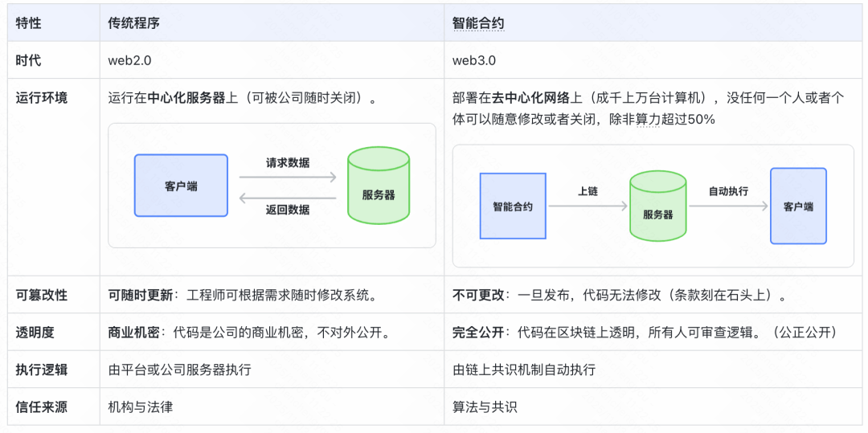Click the web3.0 cell
Image resolution: width=868 pixels, height=433 pixels.
click(474, 60)
